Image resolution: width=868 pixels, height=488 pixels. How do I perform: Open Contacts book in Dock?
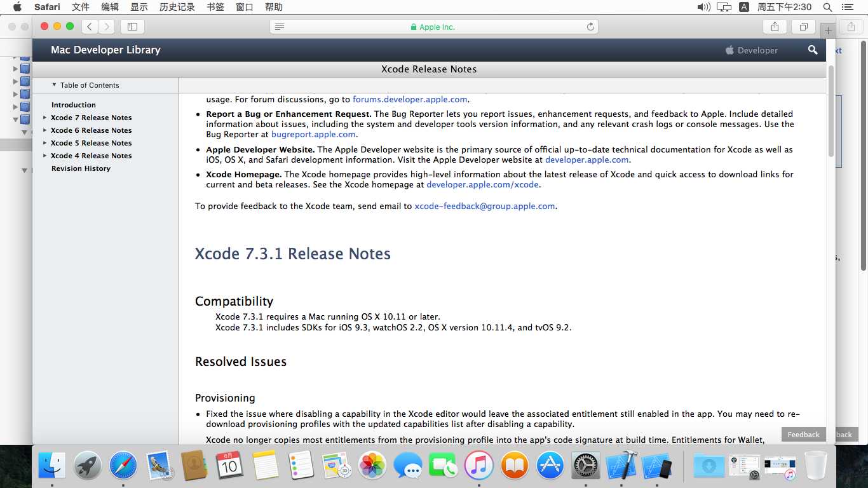pyautogui.click(x=194, y=465)
